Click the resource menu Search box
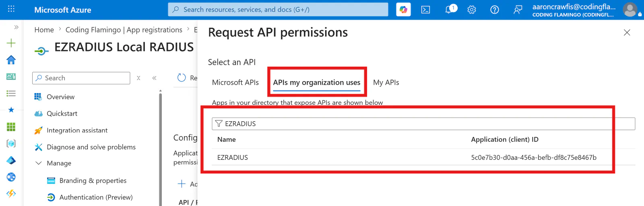Viewport: 644px width, 206px height. tap(81, 78)
